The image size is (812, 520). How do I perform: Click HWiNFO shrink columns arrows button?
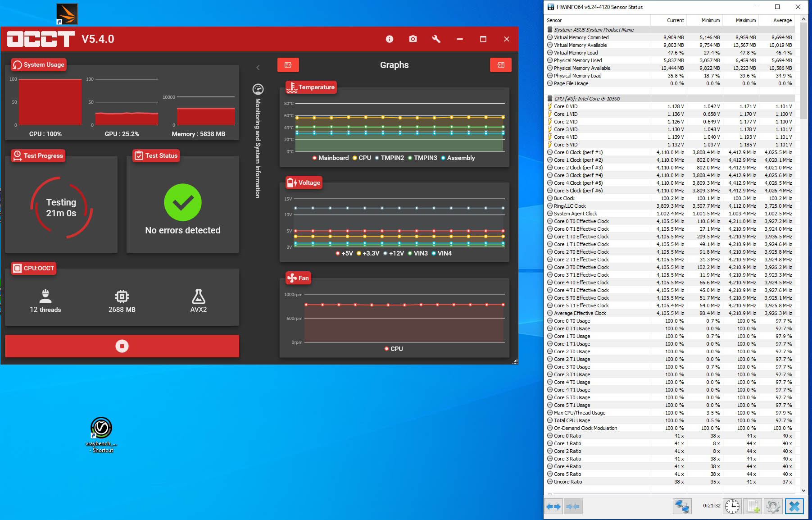(573, 506)
